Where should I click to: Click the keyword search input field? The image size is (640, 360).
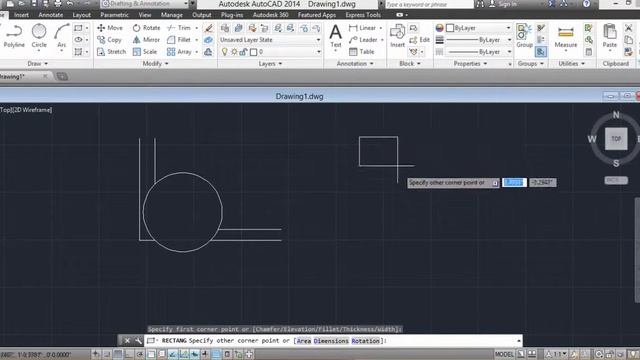429,4
